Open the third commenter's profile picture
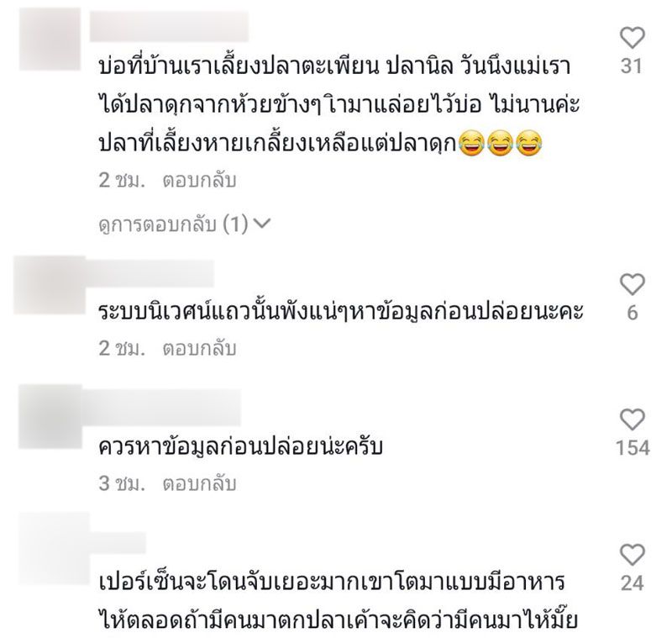Image resolution: width=672 pixels, height=638 pixels. tap(50, 416)
